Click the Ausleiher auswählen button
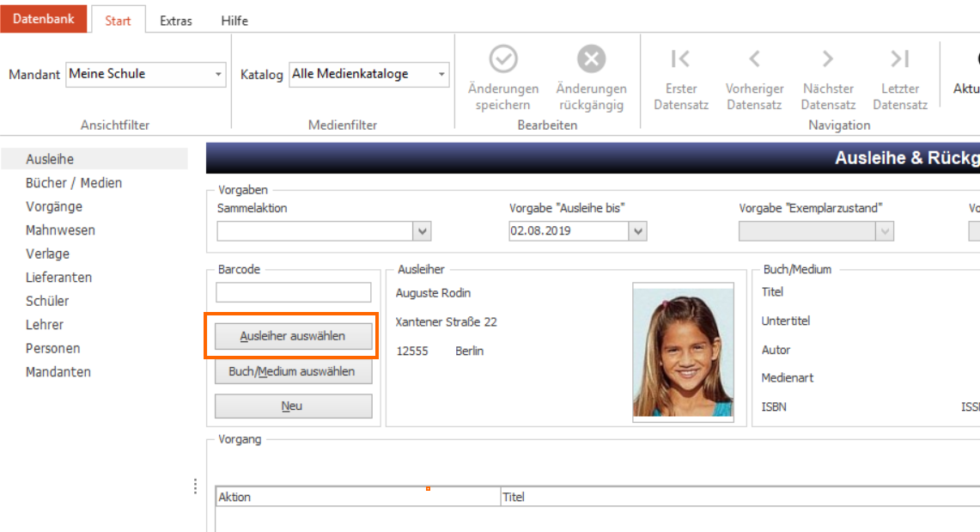The width and height of the screenshot is (980, 532). pyautogui.click(x=293, y=336)
